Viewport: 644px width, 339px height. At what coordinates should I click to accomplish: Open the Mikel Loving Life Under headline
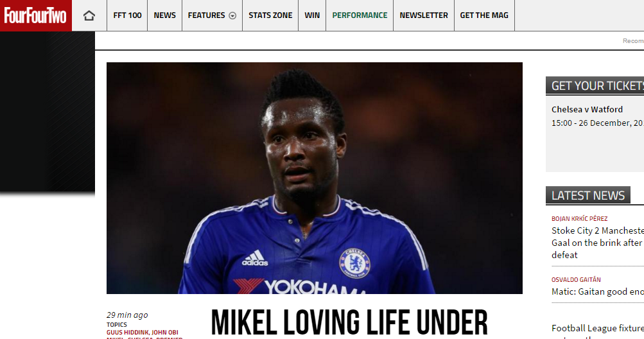pyautogui.click(x=349, y=323)
